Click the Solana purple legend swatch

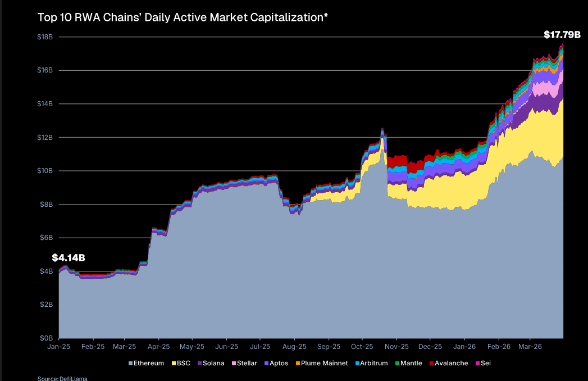[x=200, y=364]
